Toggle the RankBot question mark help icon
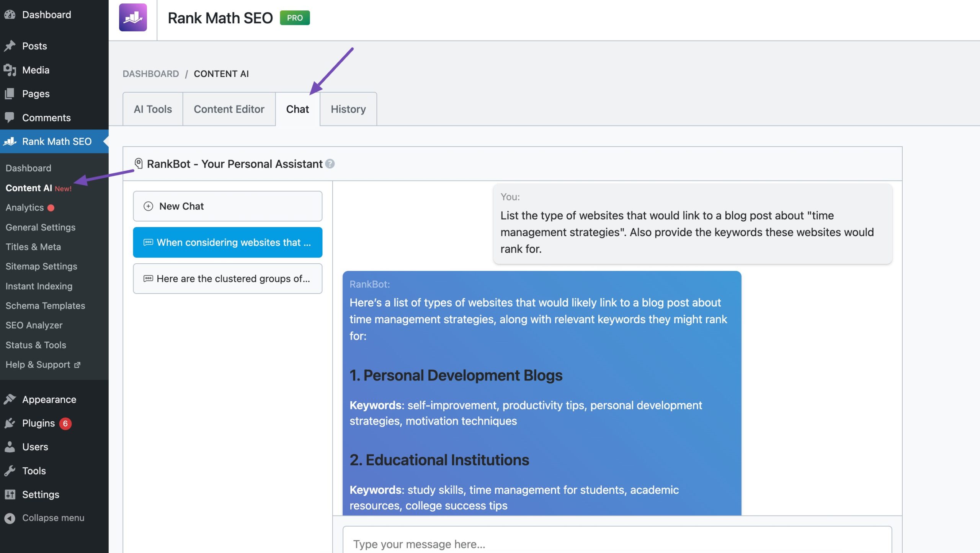Viewport: 980px width, 553px height. (330, 163)
